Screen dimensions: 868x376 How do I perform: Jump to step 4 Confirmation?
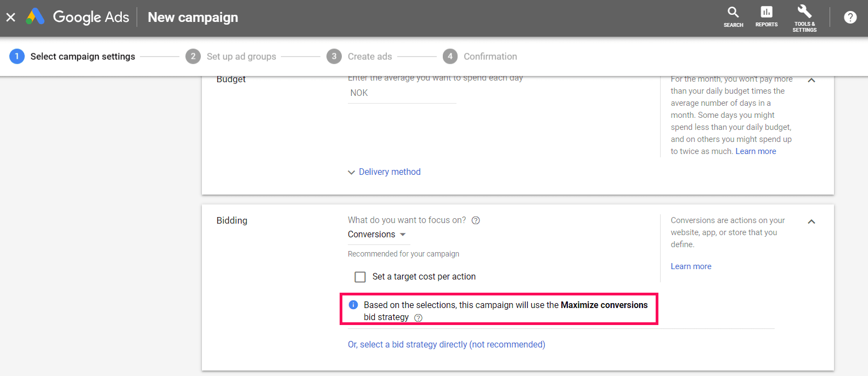coord(480,56)
